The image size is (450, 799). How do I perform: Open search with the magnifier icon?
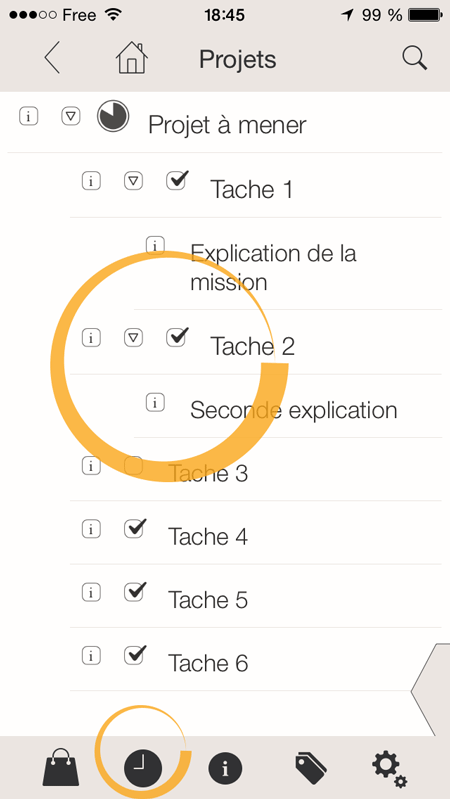414,59
